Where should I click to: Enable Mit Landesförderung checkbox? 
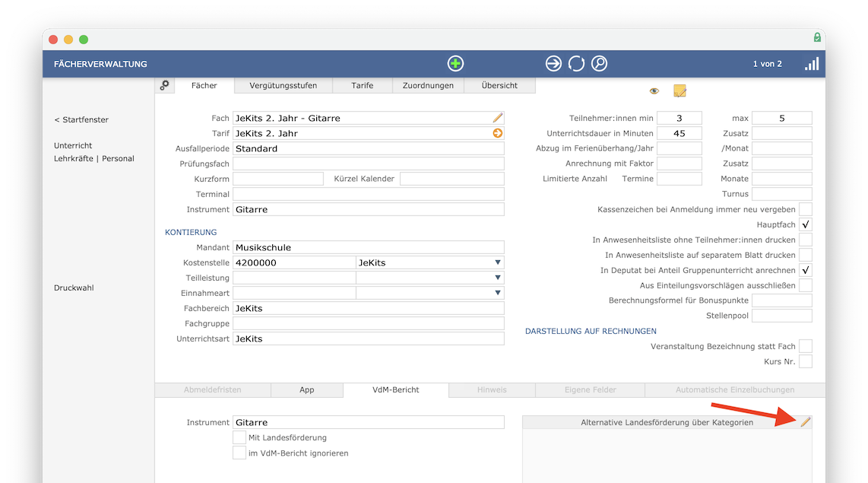pyautogui.click(x=239, y=437)
